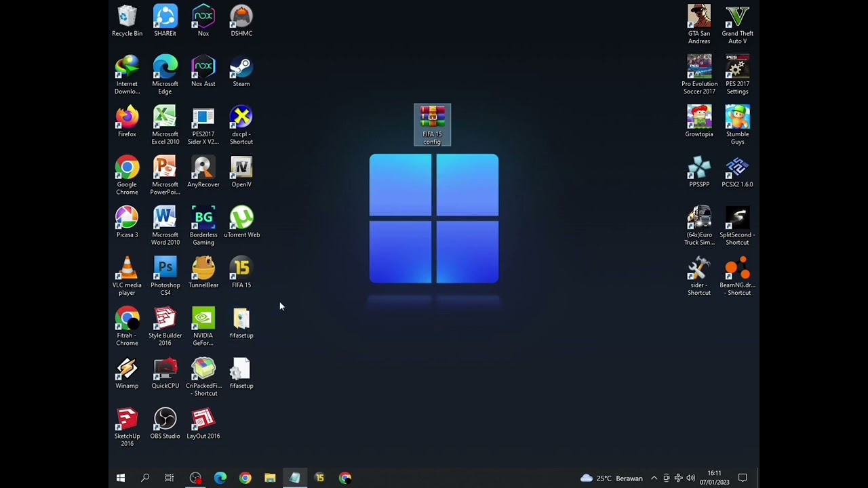This screenshot has width=868, height=488.
Task: Select the CriPackedFile Shortcut desktop icon
Action: pyautogui.click(x=203, y=377)
